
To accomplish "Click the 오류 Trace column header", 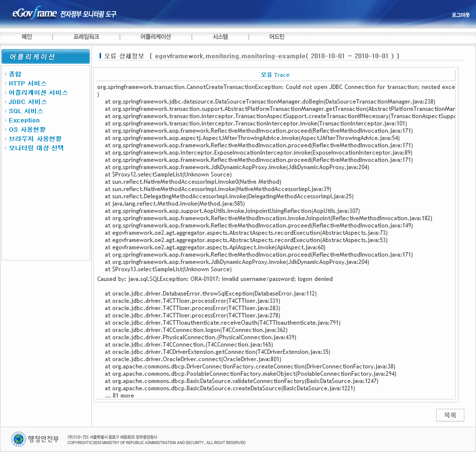I will tap(275, 75).
